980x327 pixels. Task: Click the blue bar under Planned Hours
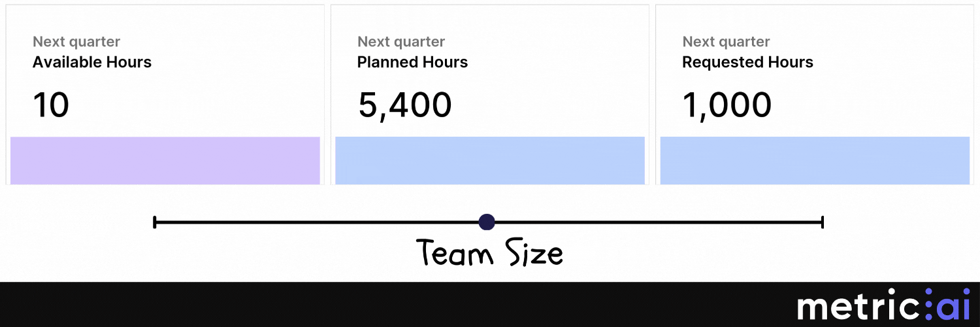(x=490, y=160)
